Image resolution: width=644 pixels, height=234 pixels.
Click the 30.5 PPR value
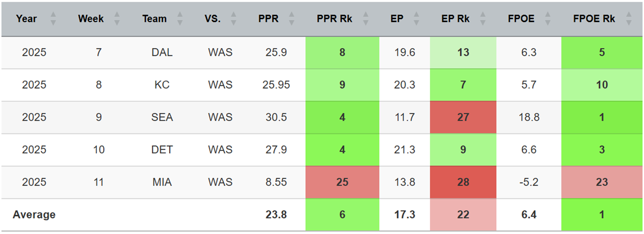[276, 117]
